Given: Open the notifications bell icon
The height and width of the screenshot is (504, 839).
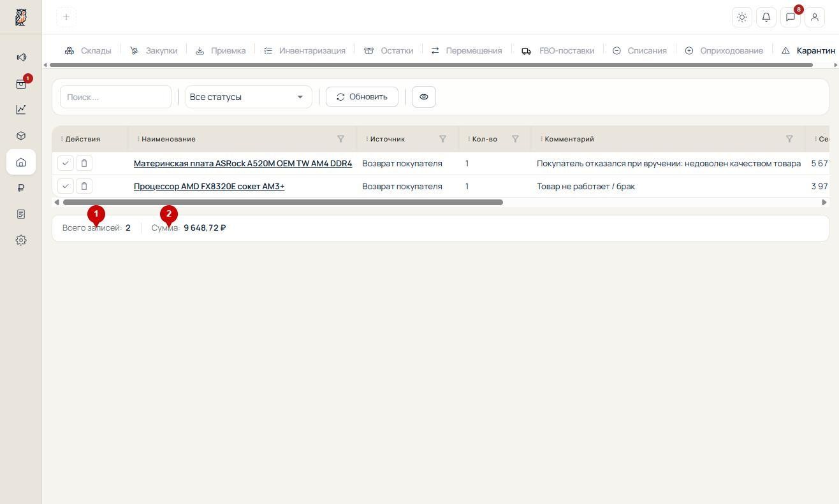Looking at the screenshot, I should [766, 17].
